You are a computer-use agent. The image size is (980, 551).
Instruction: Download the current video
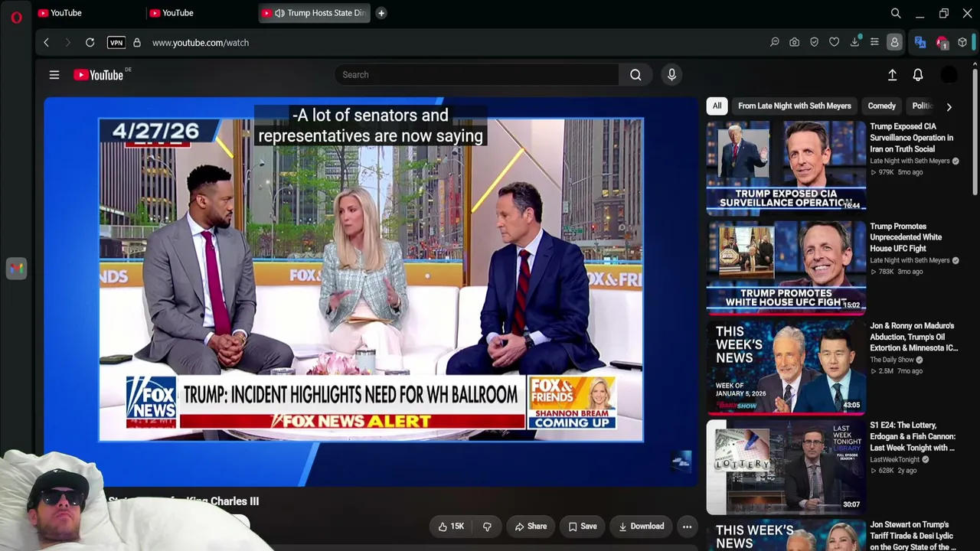pyautogui.click(x=641, y=527)
